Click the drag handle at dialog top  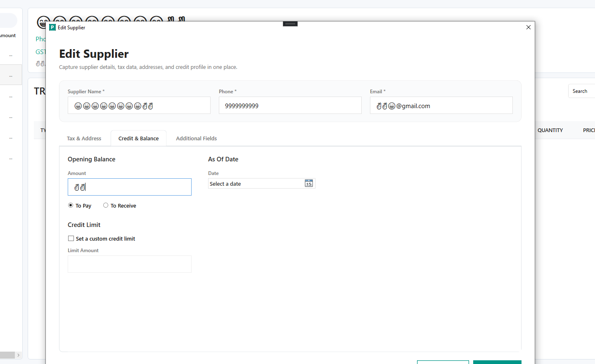coord(290,24)
